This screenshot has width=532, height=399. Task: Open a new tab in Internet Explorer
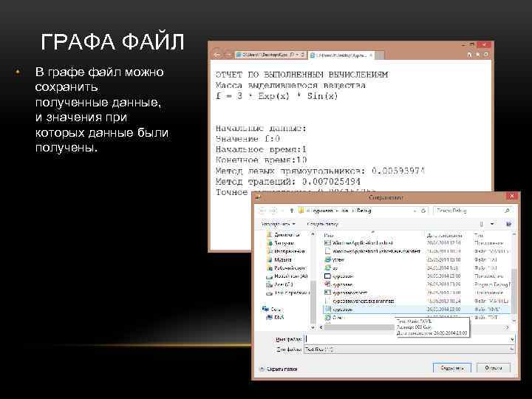[380, 55]
